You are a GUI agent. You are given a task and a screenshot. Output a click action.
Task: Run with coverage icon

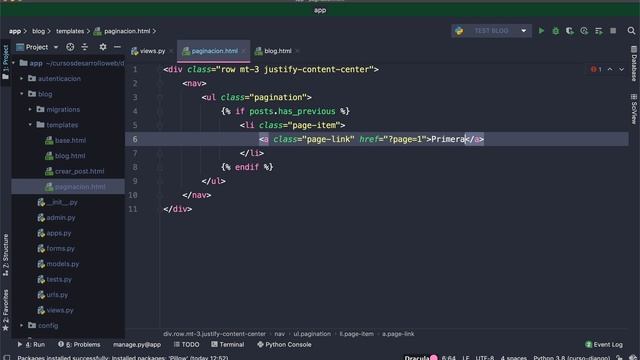click(x=570, y=31)
